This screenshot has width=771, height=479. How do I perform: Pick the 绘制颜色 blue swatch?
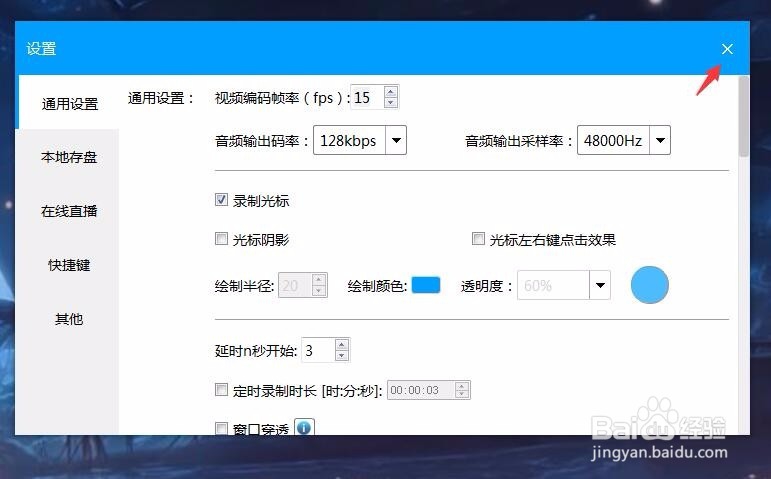coord(426,285)
